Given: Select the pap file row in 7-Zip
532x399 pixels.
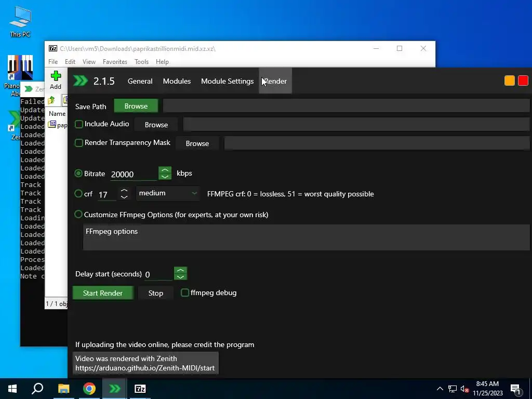Looking at the screenshot, I should point(58,125).
